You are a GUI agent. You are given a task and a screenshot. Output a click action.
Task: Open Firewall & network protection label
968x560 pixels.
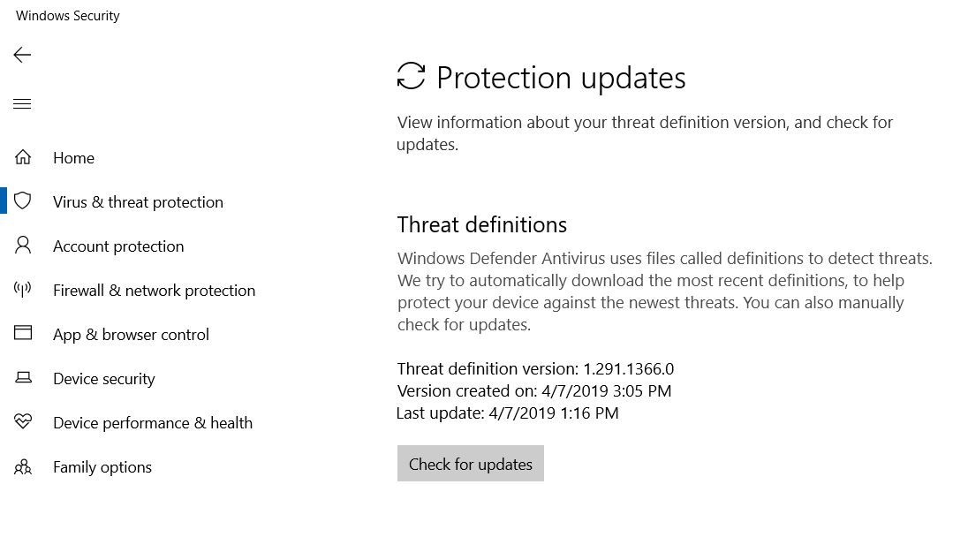click(154, 291)
